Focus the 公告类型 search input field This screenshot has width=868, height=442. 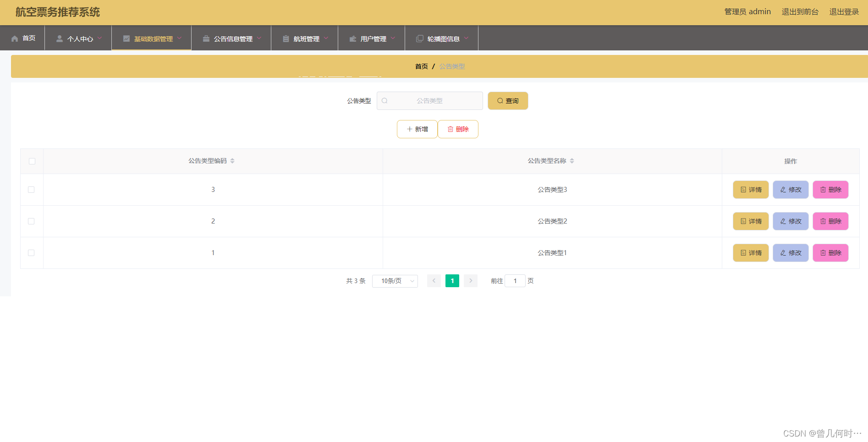(430, 101)
